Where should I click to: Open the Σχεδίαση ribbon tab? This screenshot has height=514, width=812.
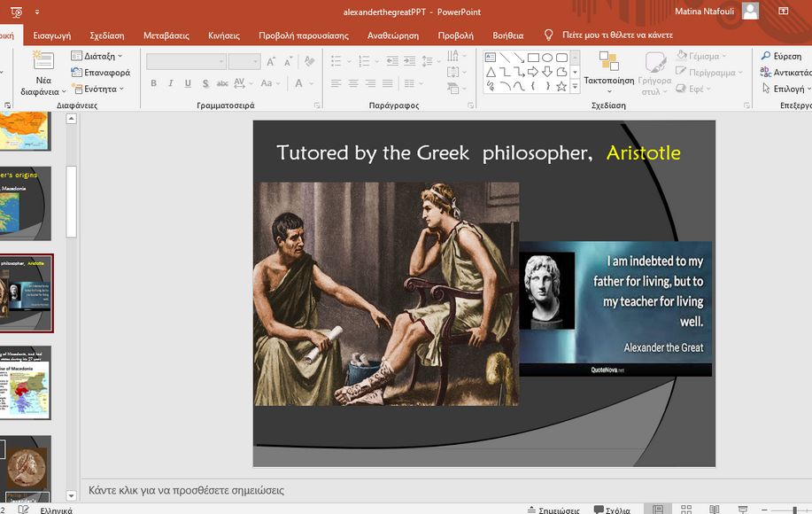pyautogui.click(x=106, y=35)
